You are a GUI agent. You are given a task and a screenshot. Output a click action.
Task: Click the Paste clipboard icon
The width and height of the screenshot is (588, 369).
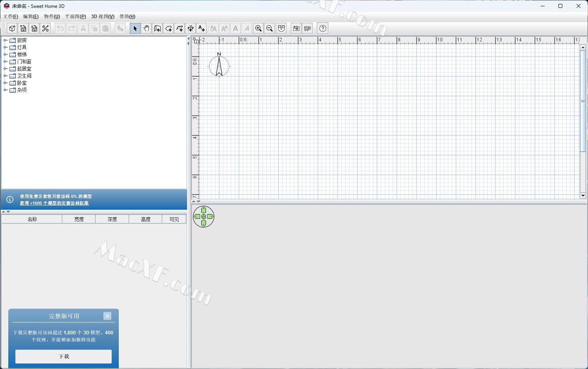tap(105, 28)
